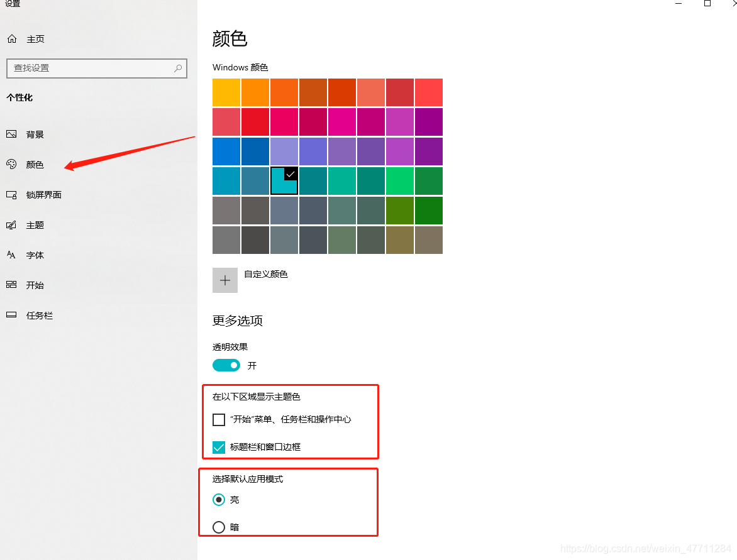Pick the pure dark green swatch ending fifth row
This screenshot has height=560, width=737.
429,210
